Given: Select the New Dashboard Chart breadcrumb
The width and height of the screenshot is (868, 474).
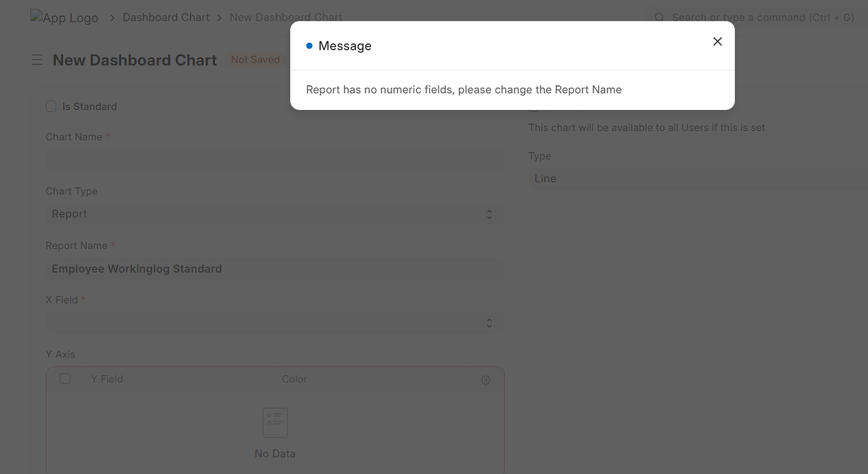Looking at the screenshot, I should [286, 17].
